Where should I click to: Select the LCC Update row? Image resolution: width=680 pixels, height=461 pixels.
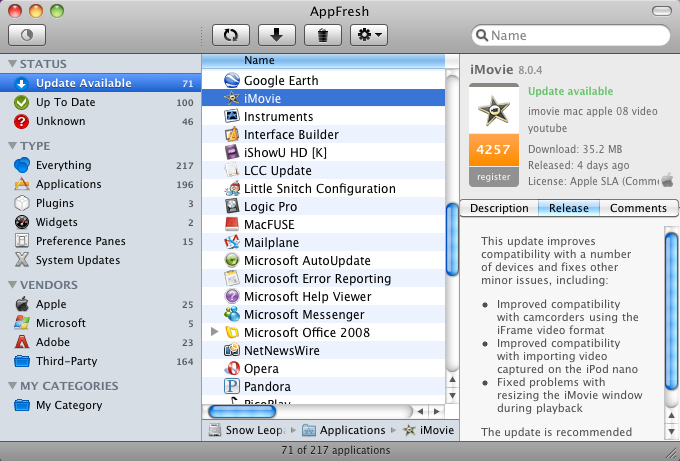pyautogui.click(x=324, y=170)
